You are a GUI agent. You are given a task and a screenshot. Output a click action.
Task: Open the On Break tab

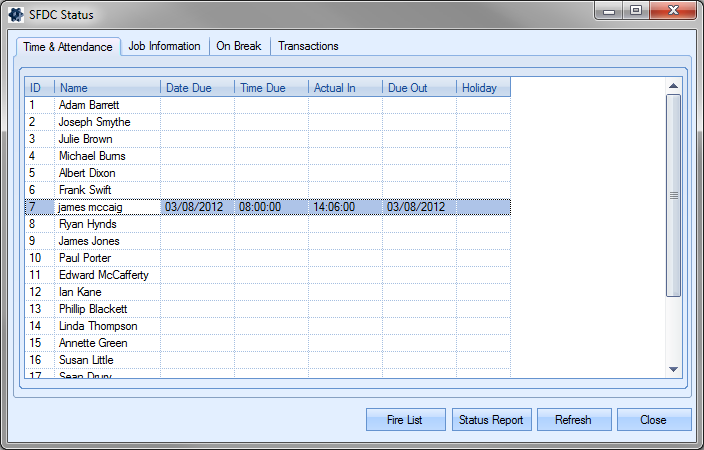pyautogui.click(x=239, y=46)
